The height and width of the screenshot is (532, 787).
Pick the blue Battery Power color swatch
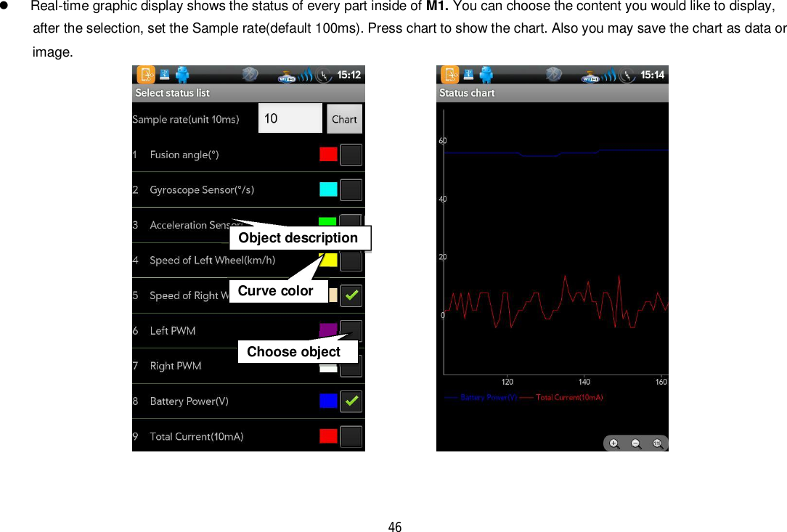[328, 401]
